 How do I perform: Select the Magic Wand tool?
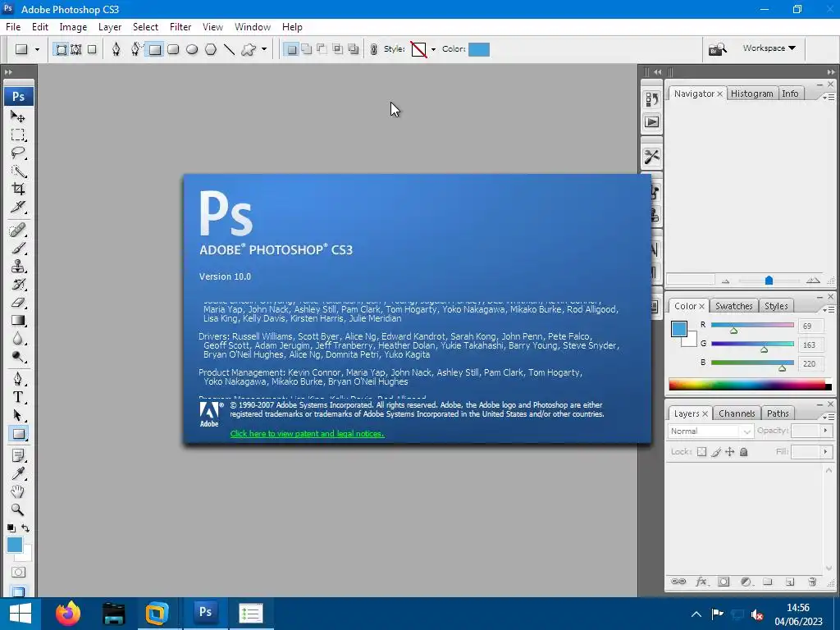click(x=18, y=171)
